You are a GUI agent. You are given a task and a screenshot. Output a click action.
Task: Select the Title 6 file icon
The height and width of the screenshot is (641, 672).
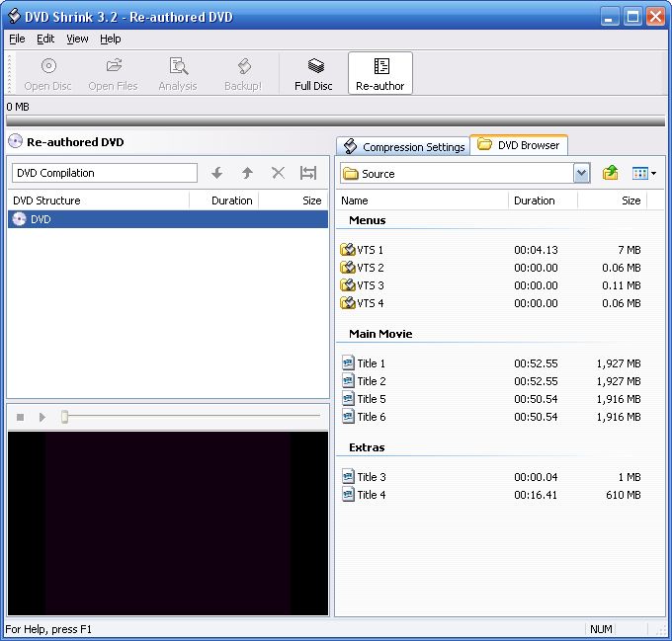[x=348, y=416]
